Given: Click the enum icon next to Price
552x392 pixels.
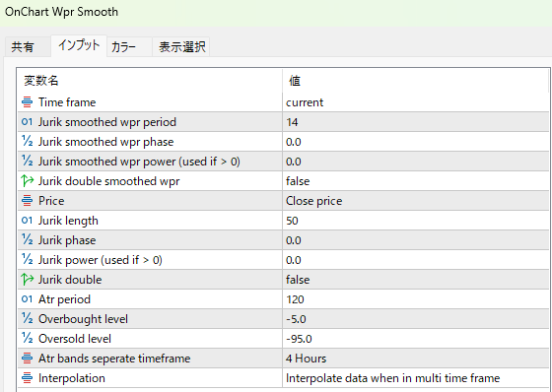Looking at the screenshot, I should pyautogui.click(x=28, y=201).
